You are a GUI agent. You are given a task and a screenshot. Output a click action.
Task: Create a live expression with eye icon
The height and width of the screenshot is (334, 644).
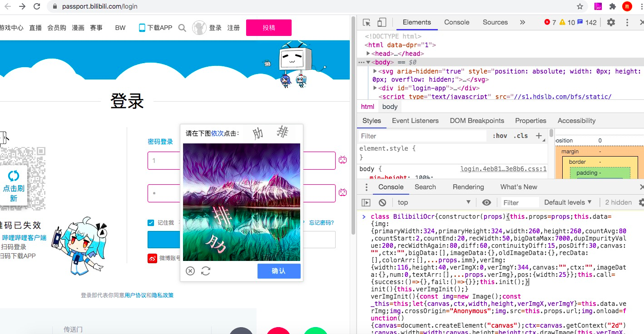486,202
